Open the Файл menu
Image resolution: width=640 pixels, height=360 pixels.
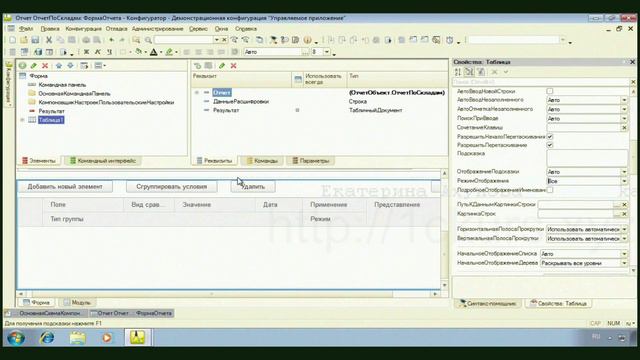[x=26, y=29]
